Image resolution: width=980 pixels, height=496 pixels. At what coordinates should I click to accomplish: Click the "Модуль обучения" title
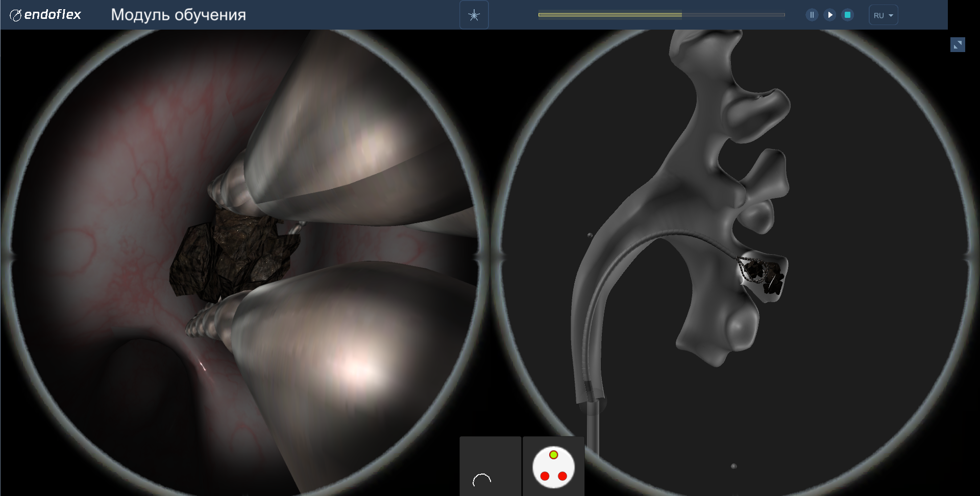[178, 15]
